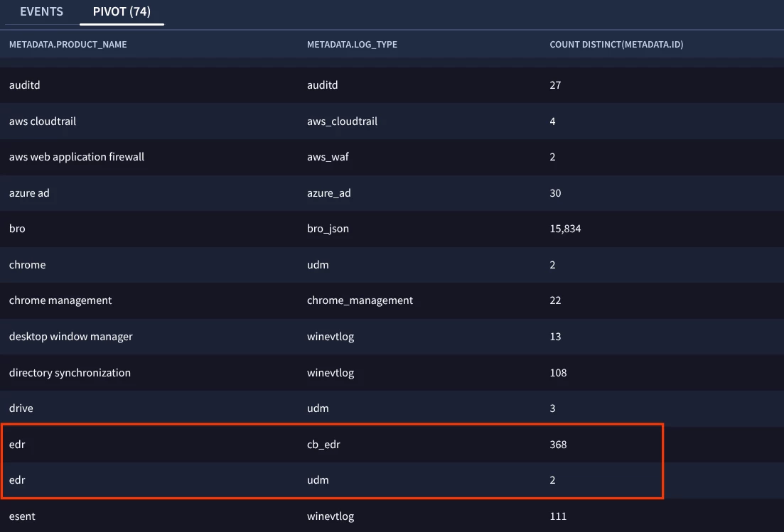This screenshot has width=784, height=532.
Task: Select the bro product name cell
Action: (x=17, y=228)
